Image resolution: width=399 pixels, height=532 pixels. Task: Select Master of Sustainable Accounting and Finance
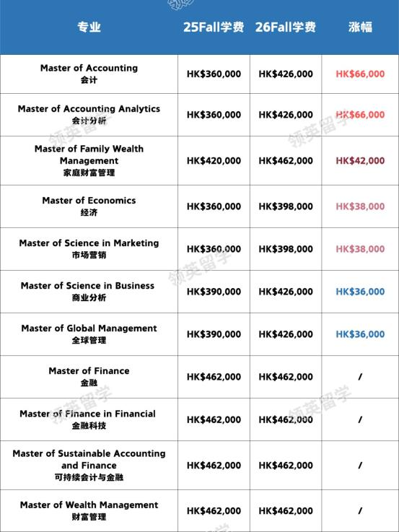click(x=89, y=465)
